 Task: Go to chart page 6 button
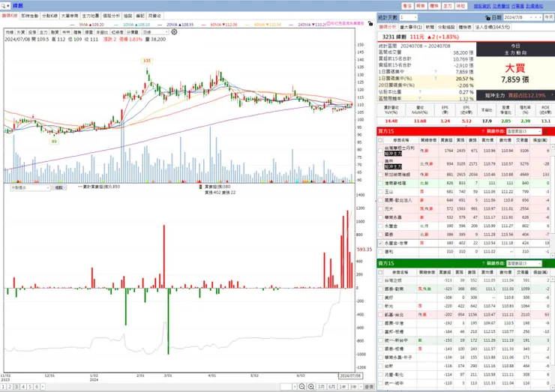pyautogui.click(x=37, y=387)
